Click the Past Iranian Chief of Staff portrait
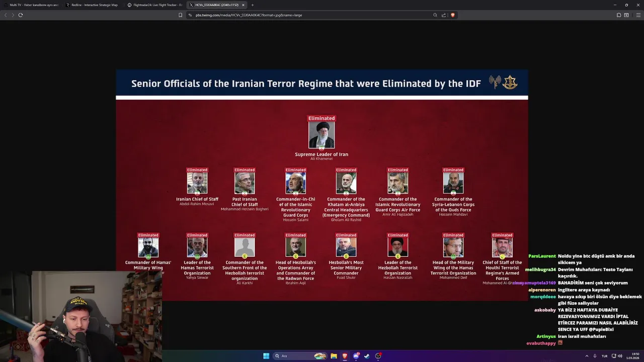The width and height of the screenshot is (644, 362). tap(245, 183)
